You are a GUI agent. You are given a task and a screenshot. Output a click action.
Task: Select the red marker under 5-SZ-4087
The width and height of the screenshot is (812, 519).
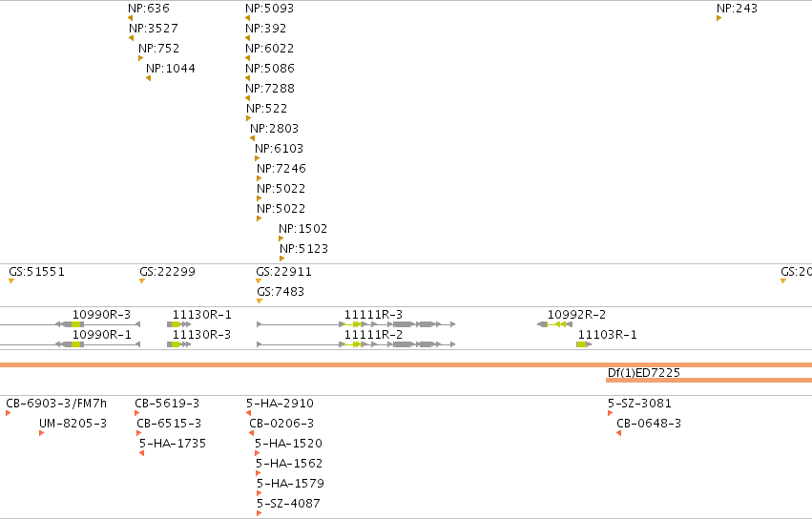(259, 514)
